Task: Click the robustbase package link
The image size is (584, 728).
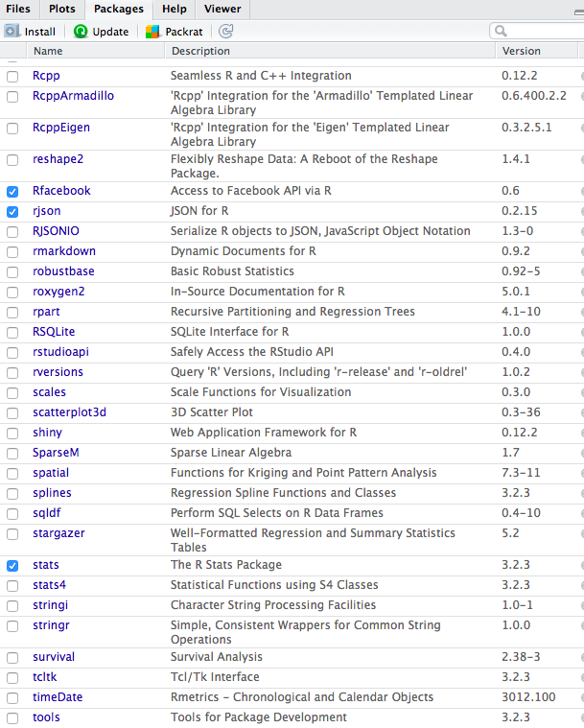Action: (x=63, y=271)
